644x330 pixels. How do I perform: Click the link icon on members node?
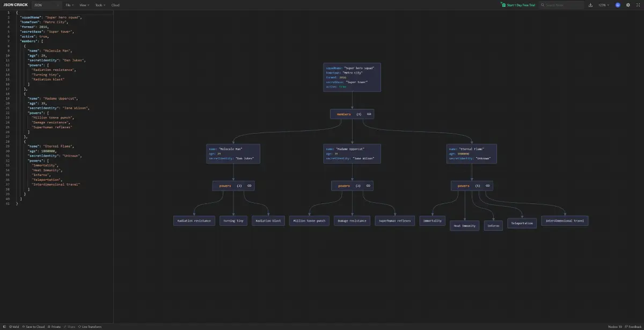[369, 114]
